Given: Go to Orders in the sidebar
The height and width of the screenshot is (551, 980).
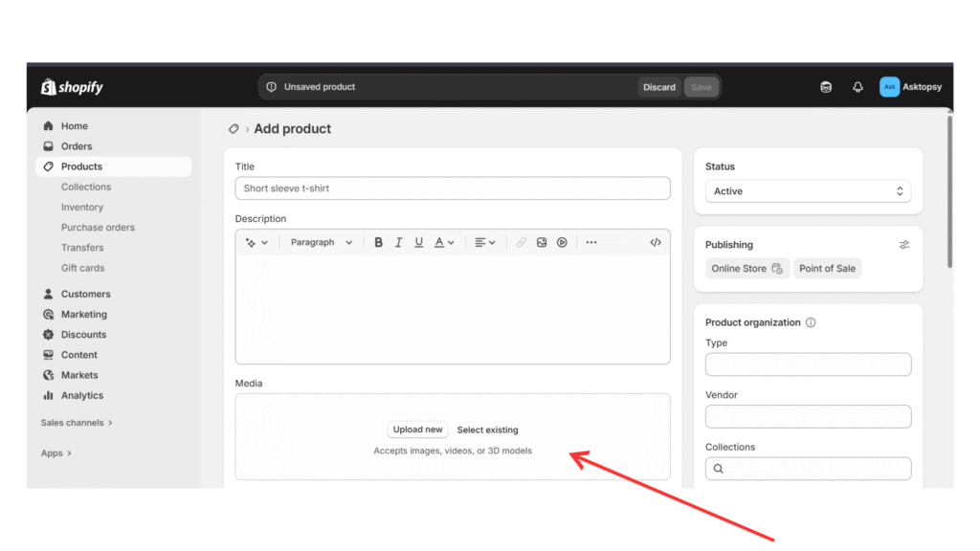Looking at the screenshot, I should click(x=77, y=146).
